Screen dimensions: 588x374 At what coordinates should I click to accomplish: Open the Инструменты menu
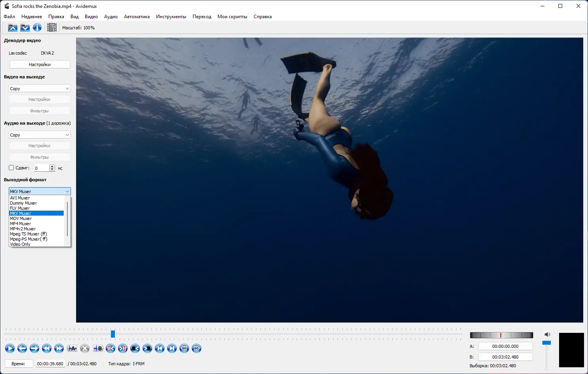pyautogui.click(x=171, y=17)
